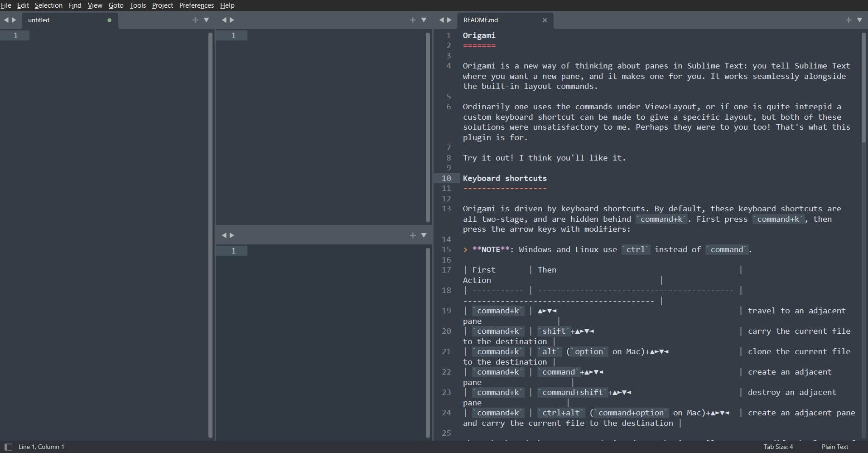868x453 pixels.
Task: Open the Goto menu
Action: [116, 5]
